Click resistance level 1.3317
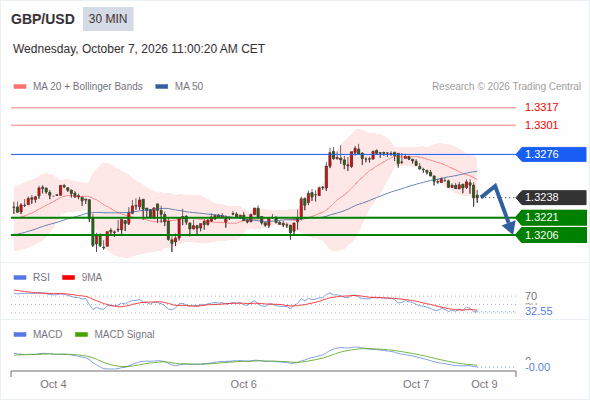 (541, 107)
